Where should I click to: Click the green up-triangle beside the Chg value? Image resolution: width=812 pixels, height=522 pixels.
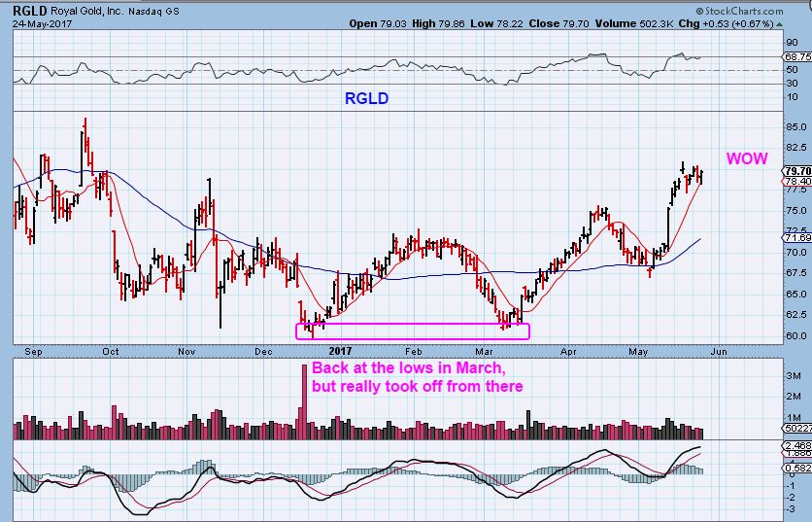[779, 24]
